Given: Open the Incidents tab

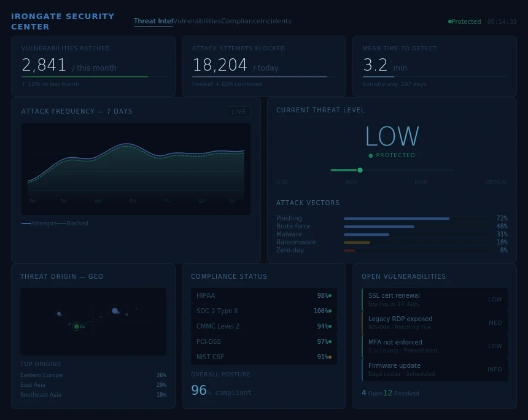Looking at the screenshot, I should 276,21.
